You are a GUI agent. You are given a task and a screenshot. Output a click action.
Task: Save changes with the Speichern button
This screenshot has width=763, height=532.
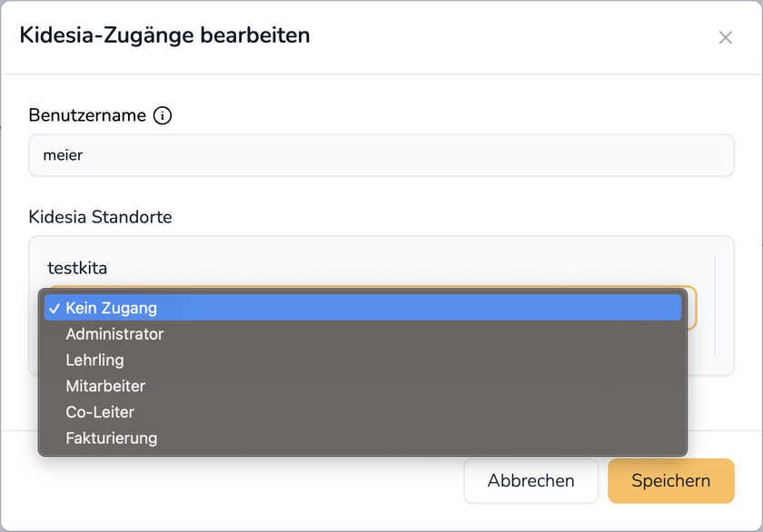click(670, 480)
